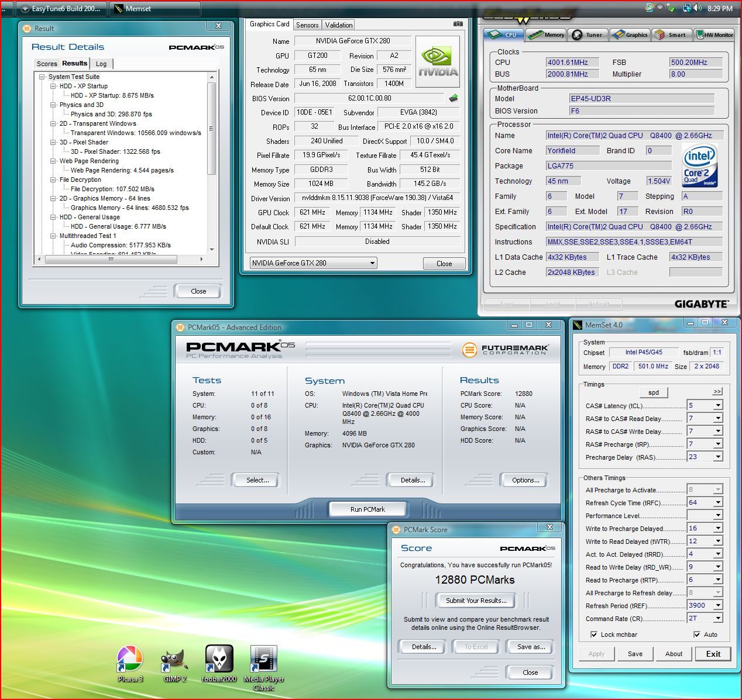Open HW Monitor tab in EasyTune6

[x=714, y=35]
